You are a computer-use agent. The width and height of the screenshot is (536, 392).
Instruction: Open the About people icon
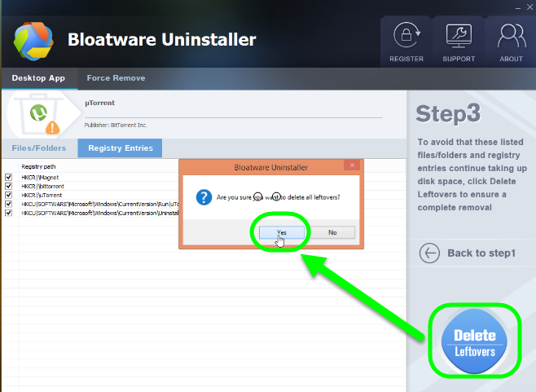(512, 36)
